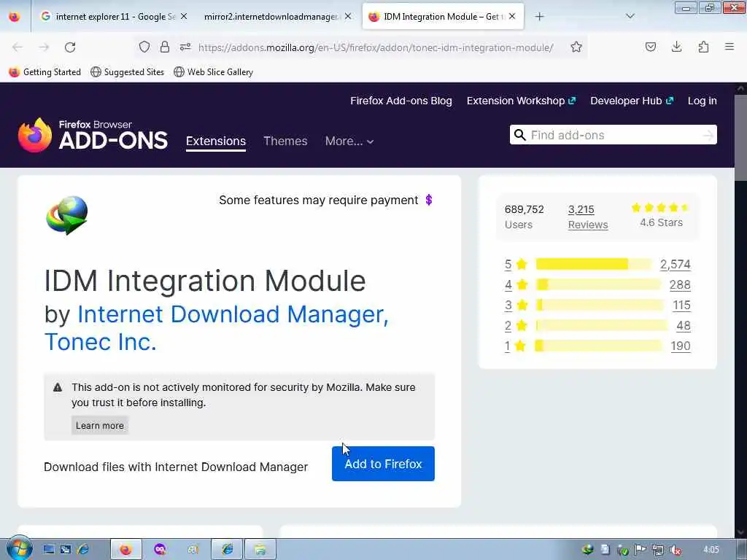Click the 1-star rating bar
The image size is (747, 560).
599,346
